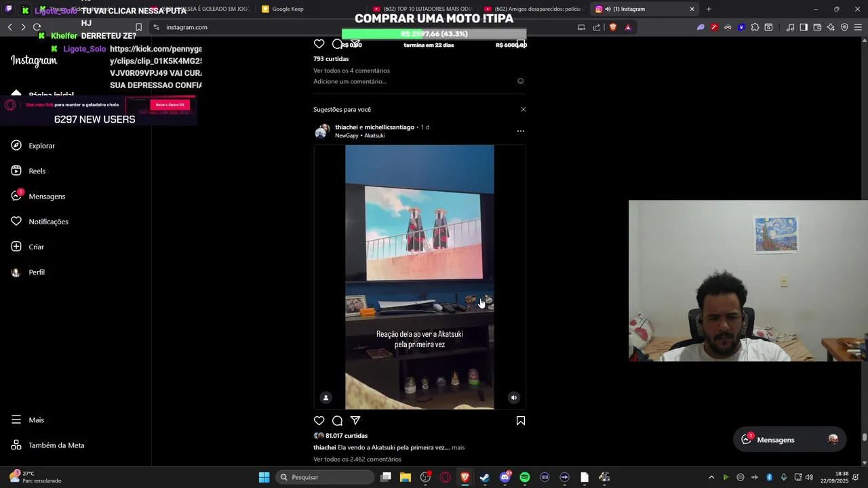868x488 pixels.
Task: Open a new browser tab
Action: 709,9
